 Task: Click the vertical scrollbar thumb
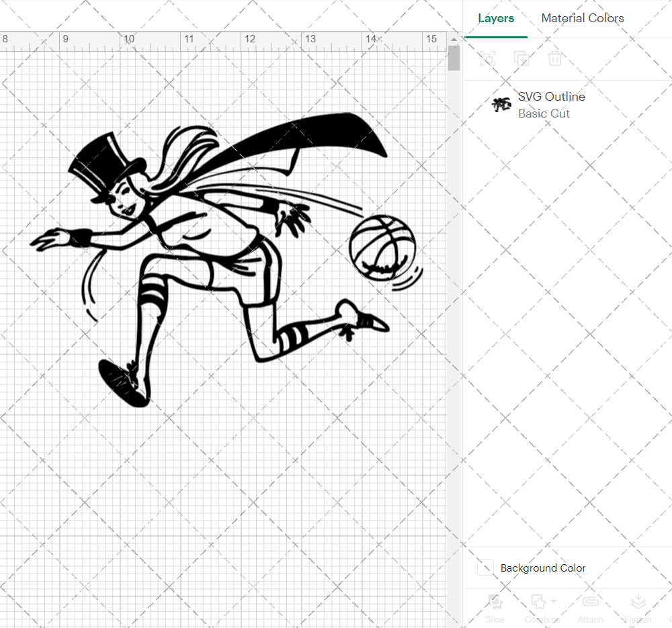[x=454, y=58]
